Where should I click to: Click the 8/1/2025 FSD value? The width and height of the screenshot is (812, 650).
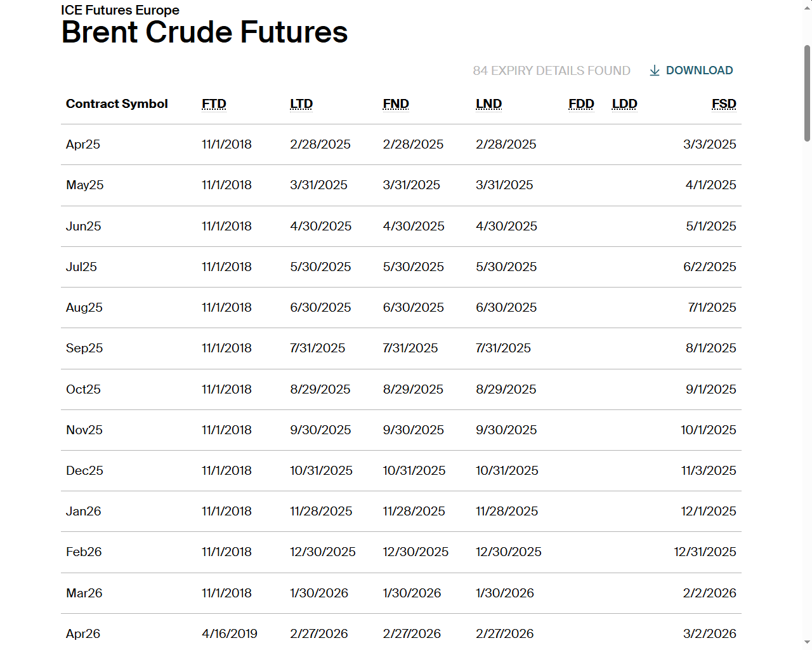(x=710, y=348)
